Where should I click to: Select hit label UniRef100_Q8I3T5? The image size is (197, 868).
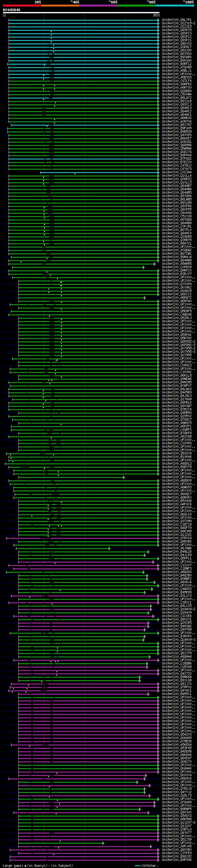coord(177,653)
